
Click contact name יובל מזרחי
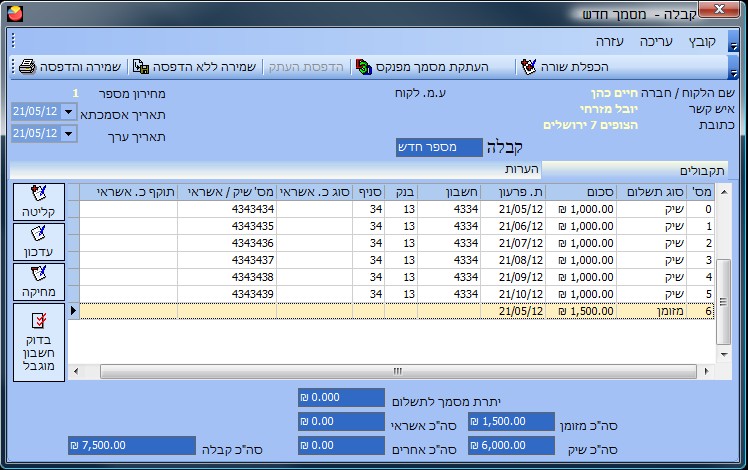[609, 109]
